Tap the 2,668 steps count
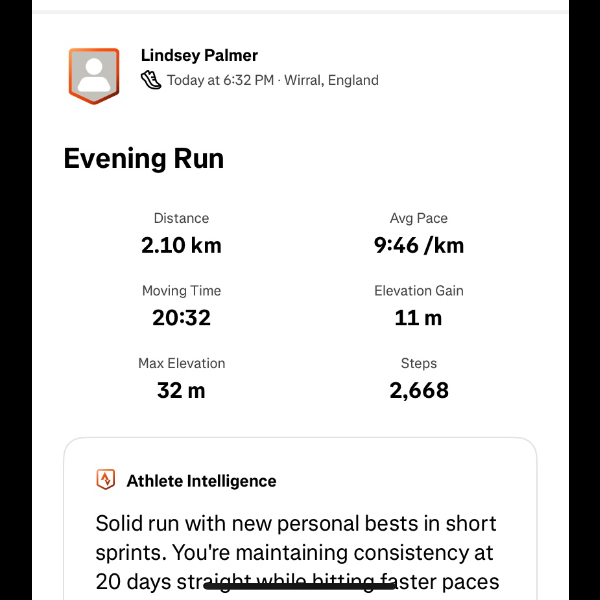The width and height of the screenshot is (600, 600). [x=419, y=390]
